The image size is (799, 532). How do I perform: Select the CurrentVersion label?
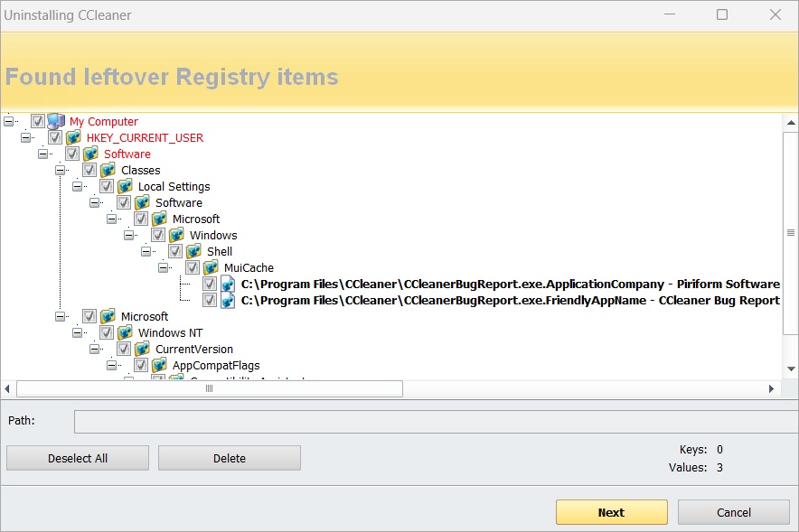click(x=194, y=350)
